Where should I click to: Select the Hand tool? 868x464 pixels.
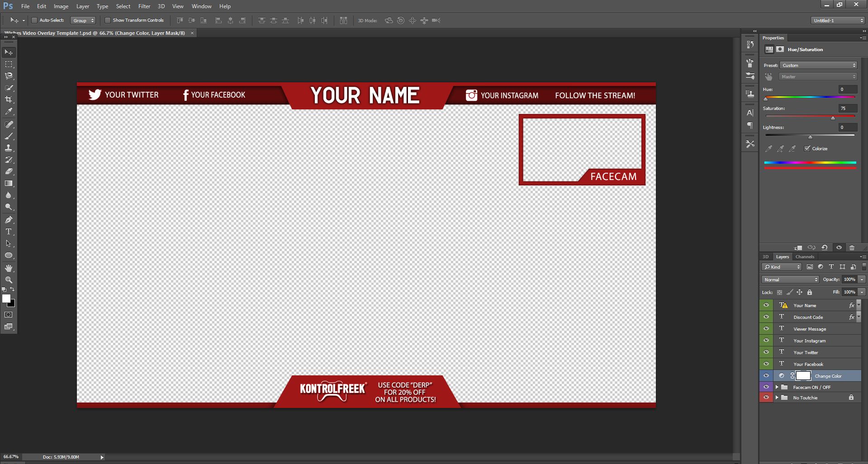point(9,268)
